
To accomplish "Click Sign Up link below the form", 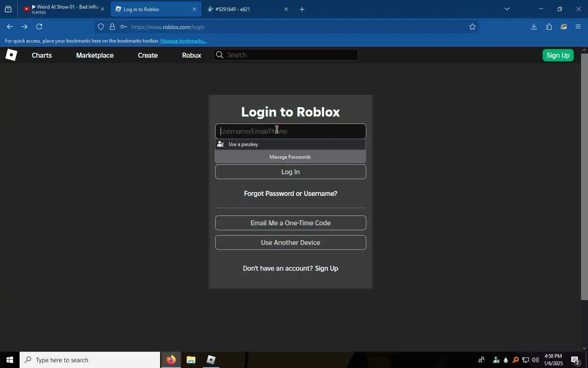I will point(327,268).
